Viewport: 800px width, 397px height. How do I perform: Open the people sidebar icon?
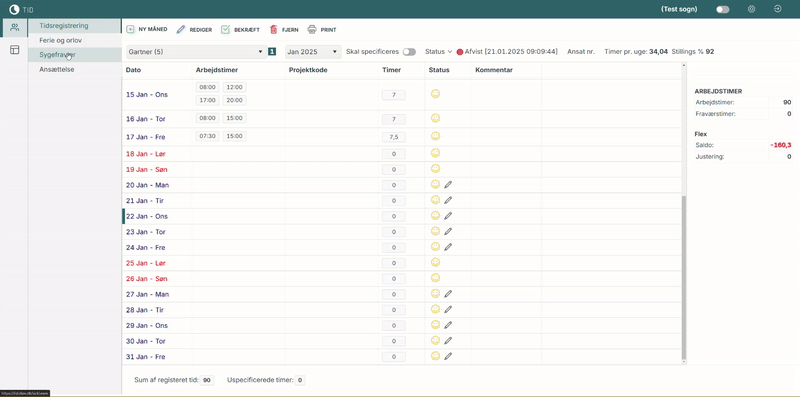tap(14, 28)
